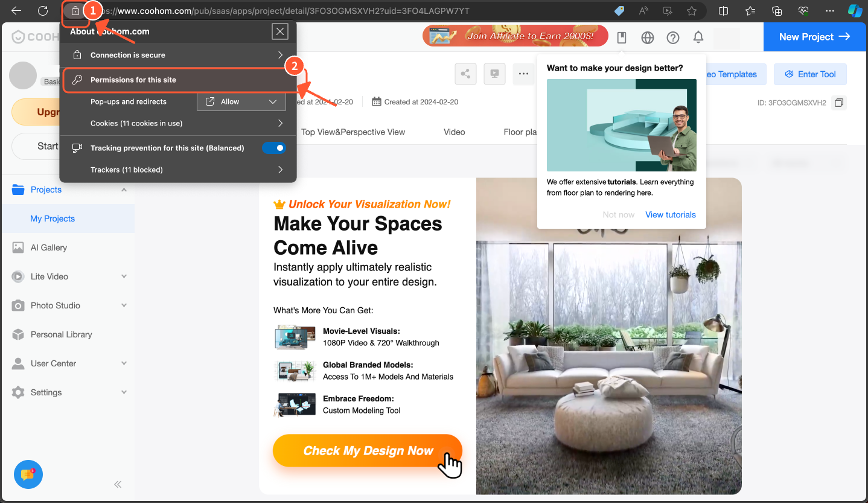
Task: Click the presentation play icon button
Action: pos(494,74)
